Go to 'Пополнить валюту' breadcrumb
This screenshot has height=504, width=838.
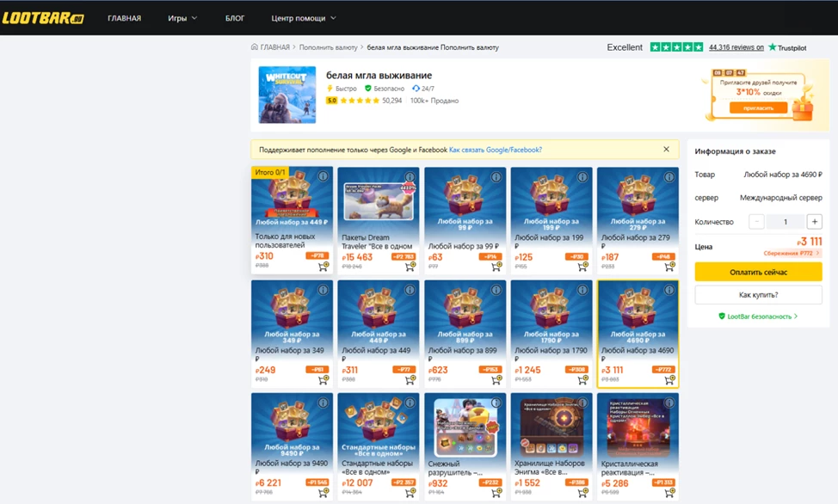click(328, 47)
